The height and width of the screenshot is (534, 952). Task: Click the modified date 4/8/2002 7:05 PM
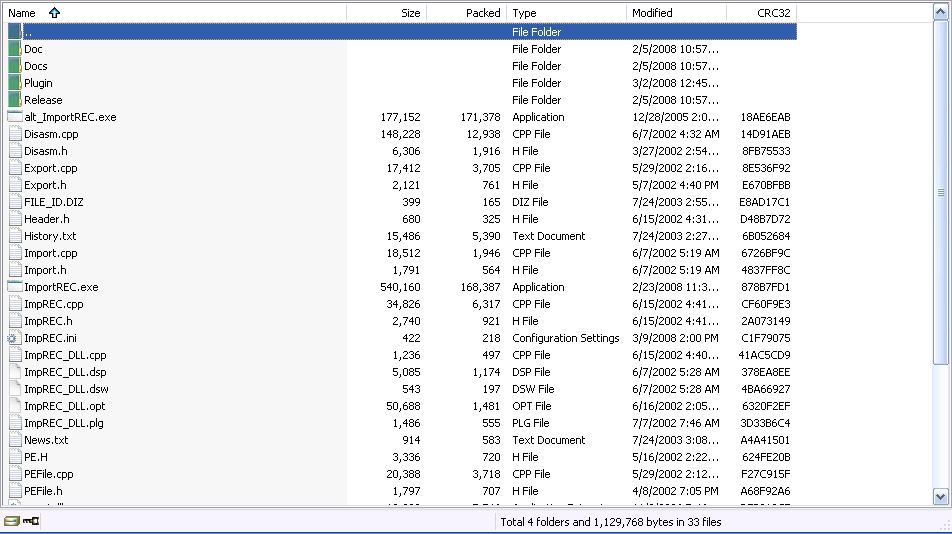[675, 491]
